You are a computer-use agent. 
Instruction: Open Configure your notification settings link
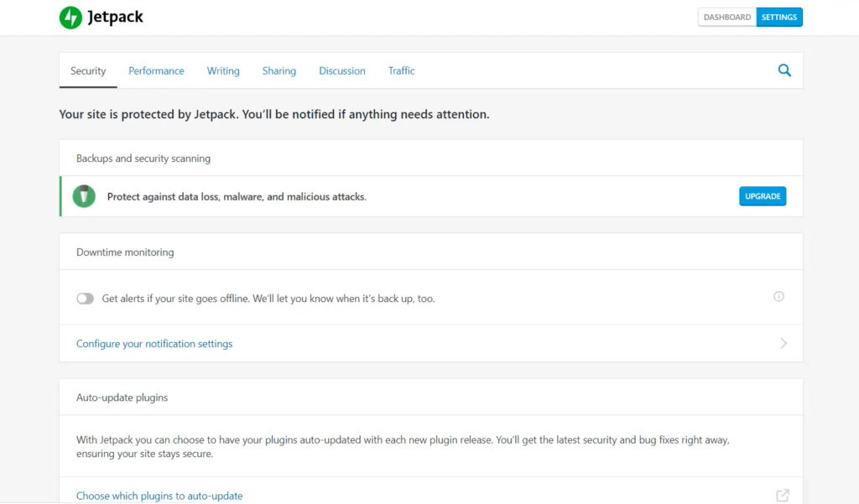(154, 344)
